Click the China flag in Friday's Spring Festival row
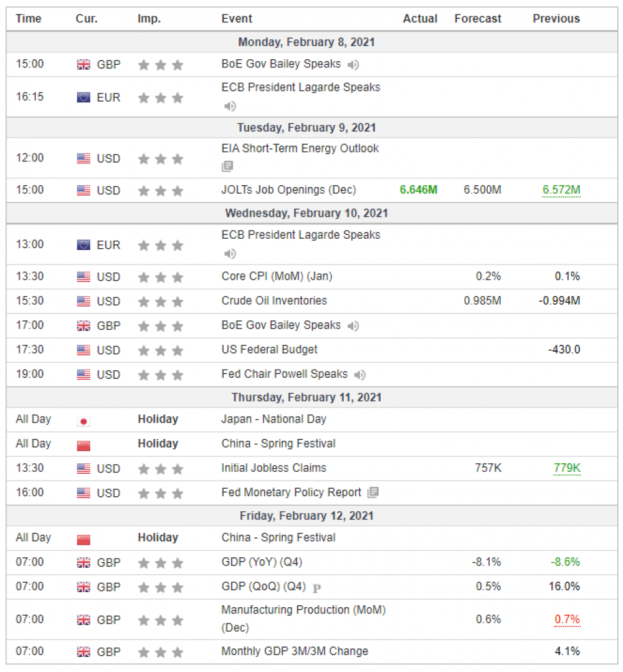The width and height of the screenshot is (623, 672). (83, 540)
